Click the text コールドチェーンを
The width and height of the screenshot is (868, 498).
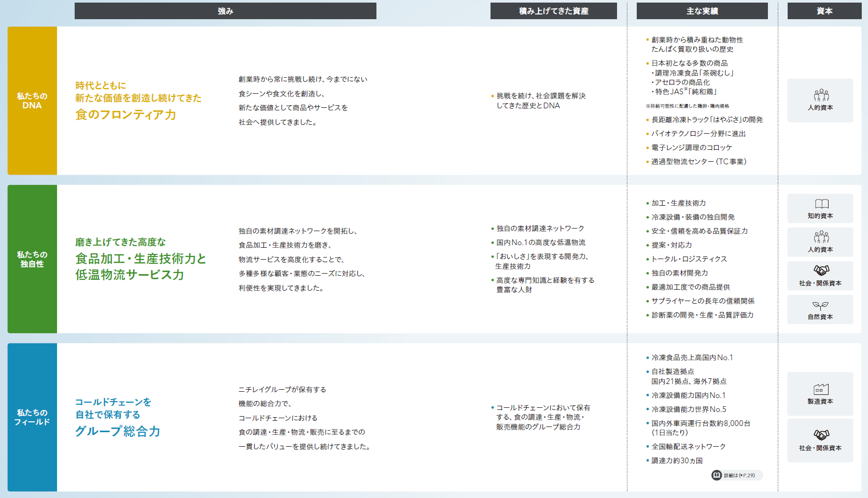113,402
